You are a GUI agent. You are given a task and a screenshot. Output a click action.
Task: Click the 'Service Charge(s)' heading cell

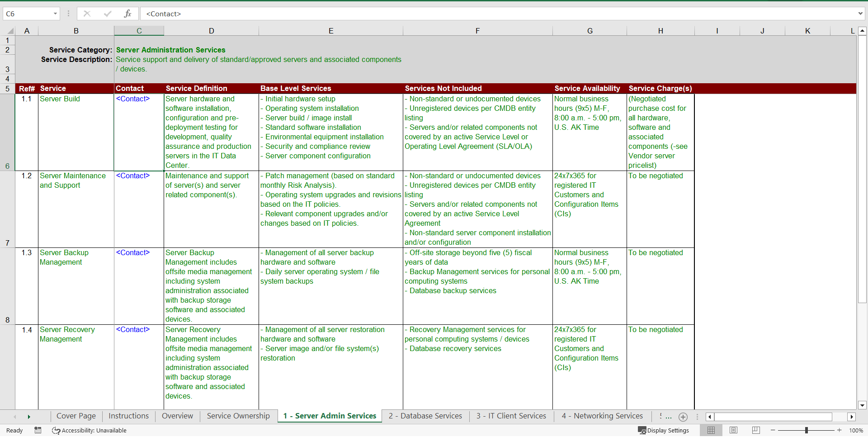point(660,89)
